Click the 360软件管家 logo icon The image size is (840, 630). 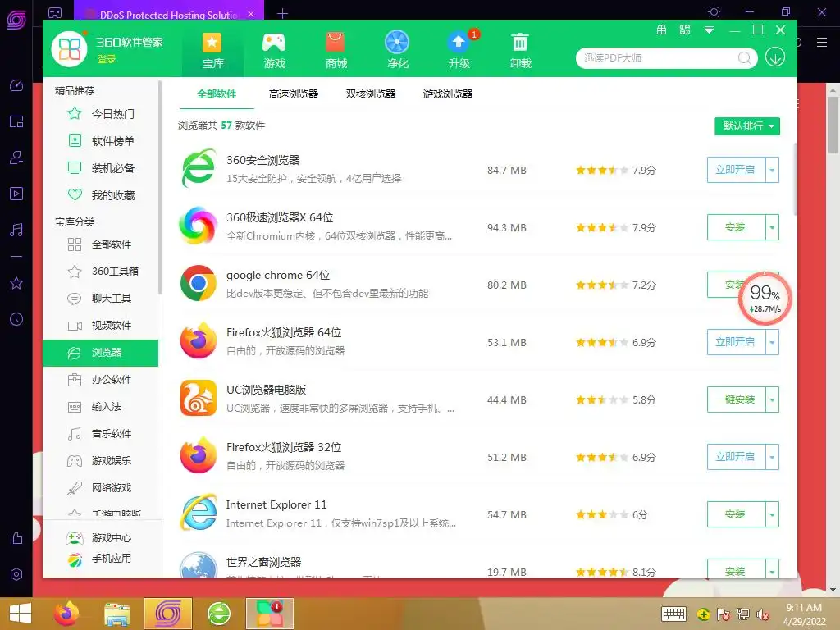pos(69,48)
